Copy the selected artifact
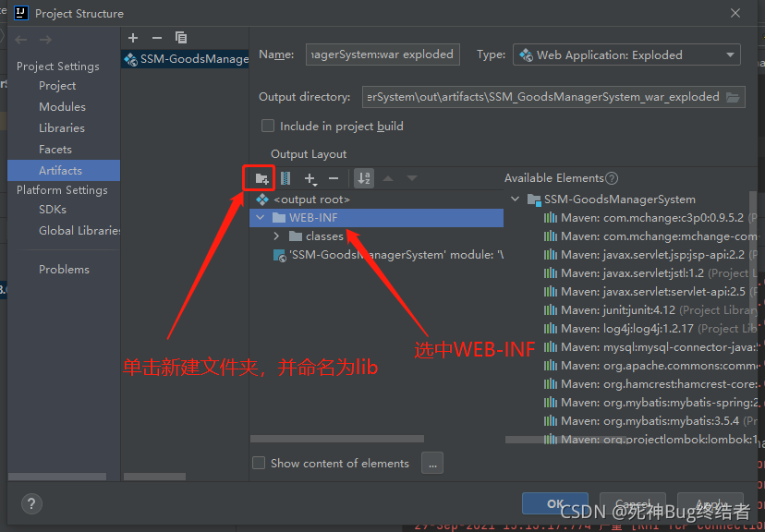Screen dimensions: 765x532 click(x=181, y=38)
